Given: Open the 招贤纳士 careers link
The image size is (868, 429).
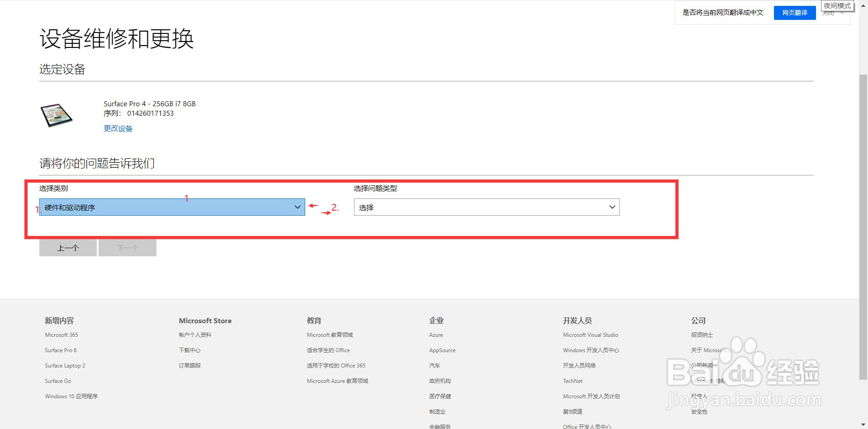Looking at the screenshot, I should 702,335.
